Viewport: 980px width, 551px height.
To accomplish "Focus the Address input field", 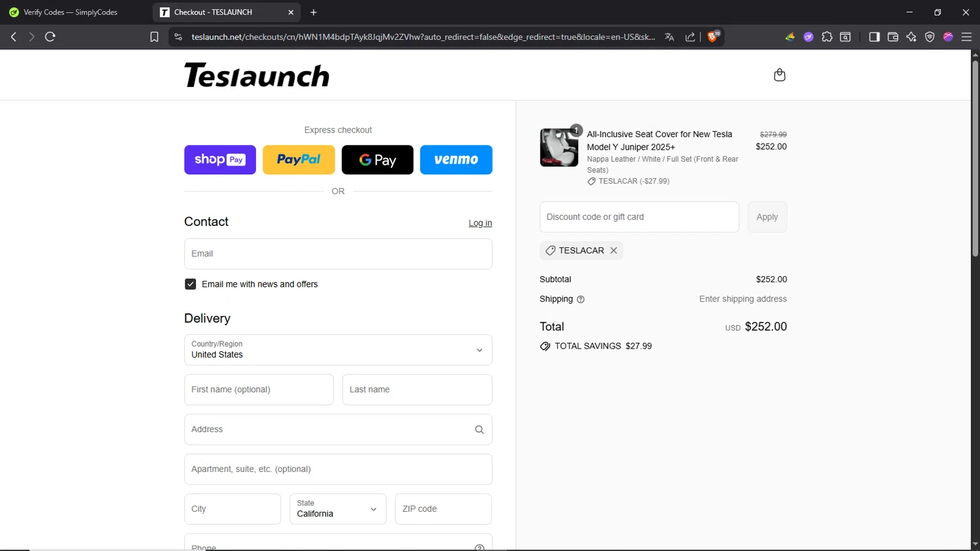I will coord(338,430).
